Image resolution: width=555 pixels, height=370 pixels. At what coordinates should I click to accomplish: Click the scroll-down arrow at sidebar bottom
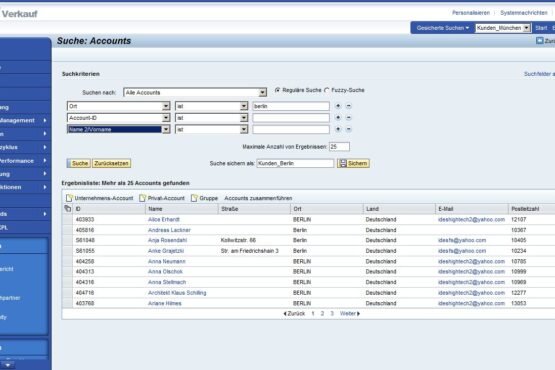pos(7,365)
